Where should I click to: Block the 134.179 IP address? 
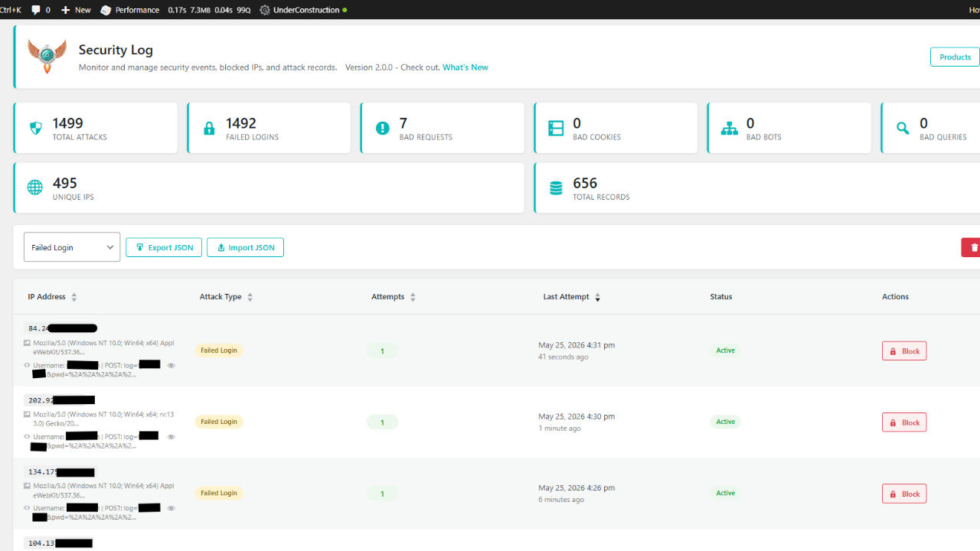point(904,494)
